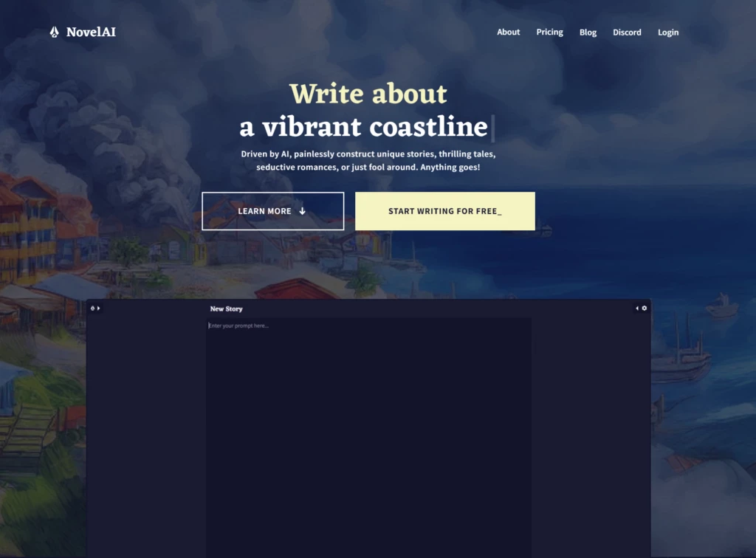Click the NovelAI pen nib logo icon
Viewport: 756px width, 558px height.
tap(54, 32)
